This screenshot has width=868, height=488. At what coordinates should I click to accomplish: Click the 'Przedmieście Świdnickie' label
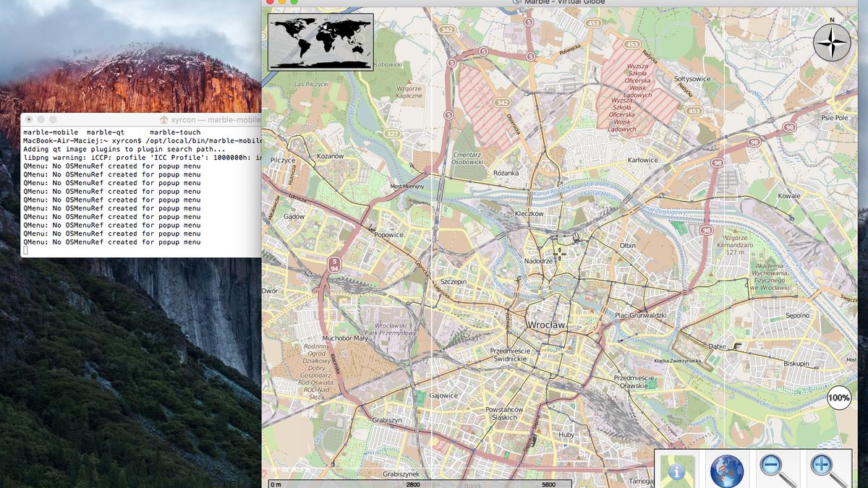(x=511, y=354)
